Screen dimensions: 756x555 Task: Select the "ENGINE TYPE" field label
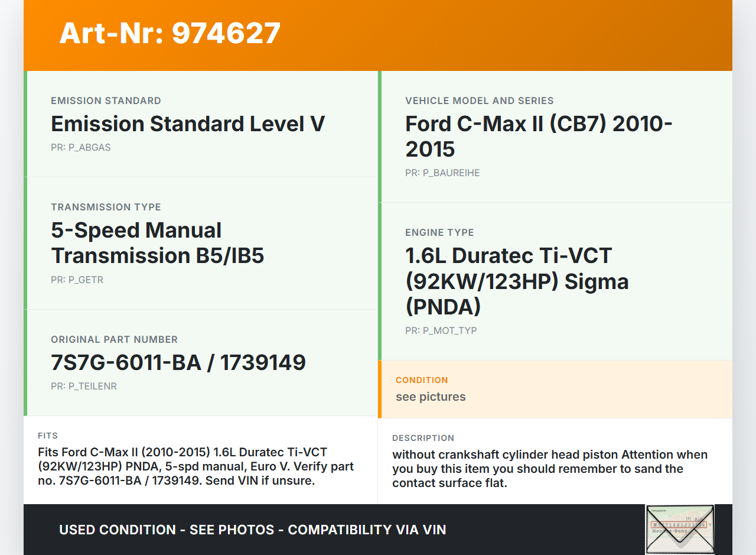[439, 233]
